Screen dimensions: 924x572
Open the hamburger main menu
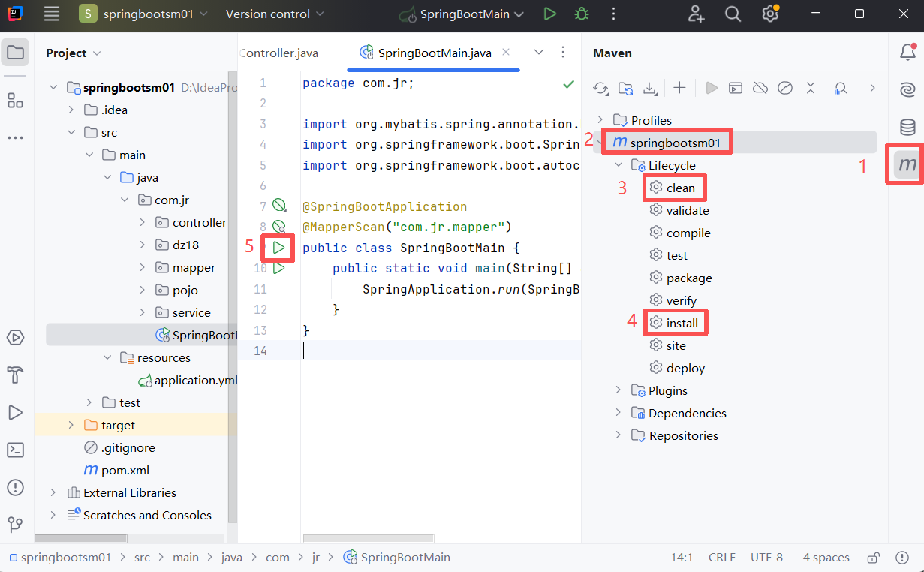51,14
